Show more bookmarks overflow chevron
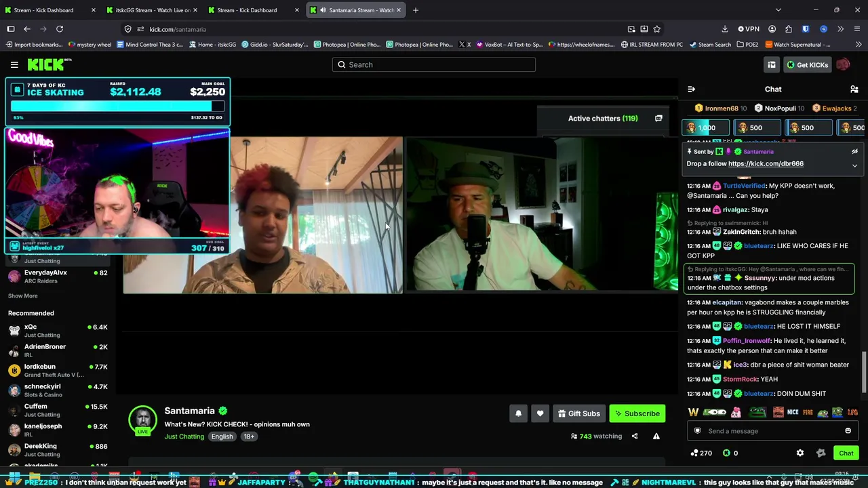The image size is (868, 488). click(x=857, y=45)
